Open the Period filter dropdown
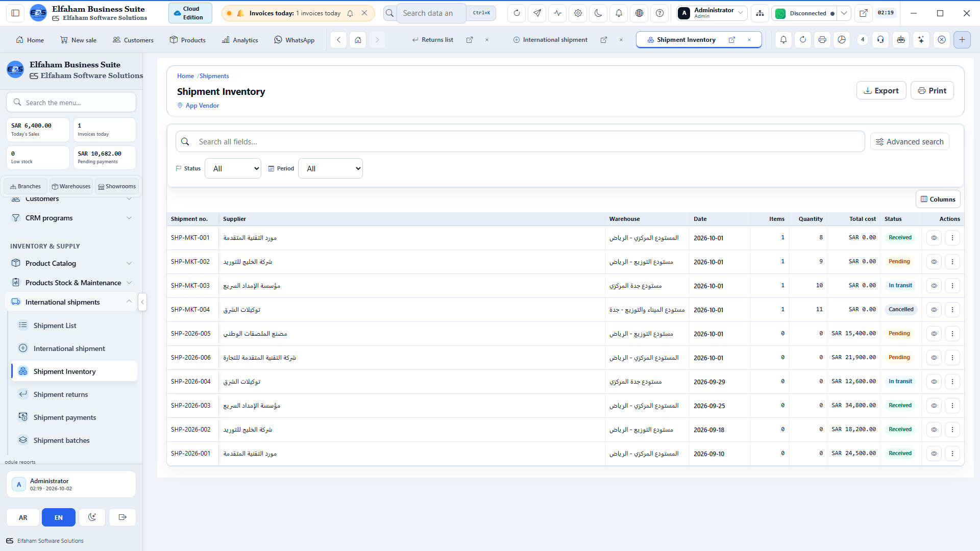This screenshot has height=551, width=980. click(x=330, y=168)
